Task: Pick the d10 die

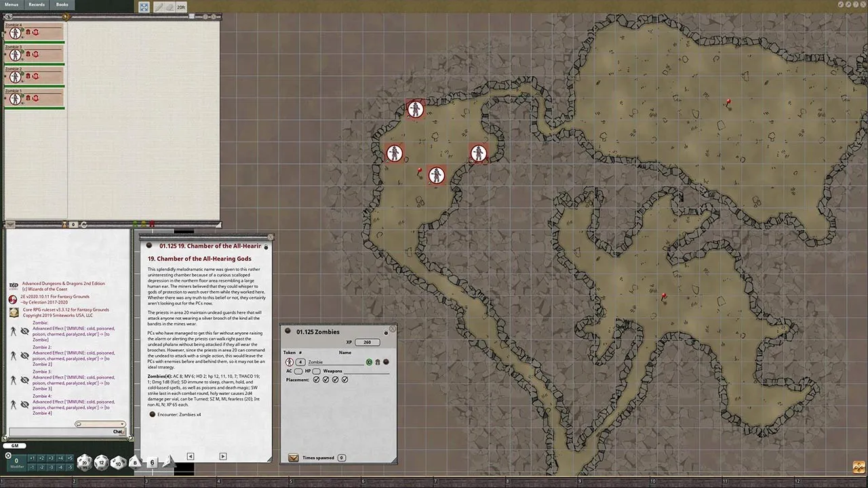Action: coord(119,463)
